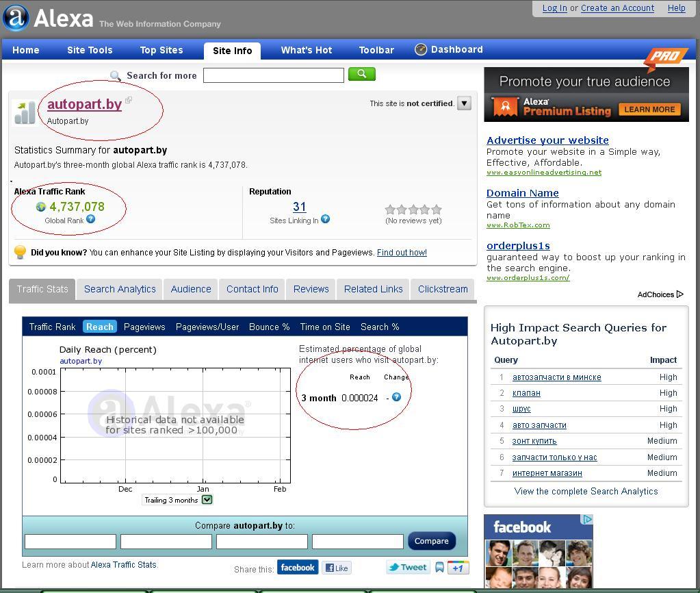The image size is (700, 593).
Task: Click the first compare site input field
Action: click(x=70, y=542)
